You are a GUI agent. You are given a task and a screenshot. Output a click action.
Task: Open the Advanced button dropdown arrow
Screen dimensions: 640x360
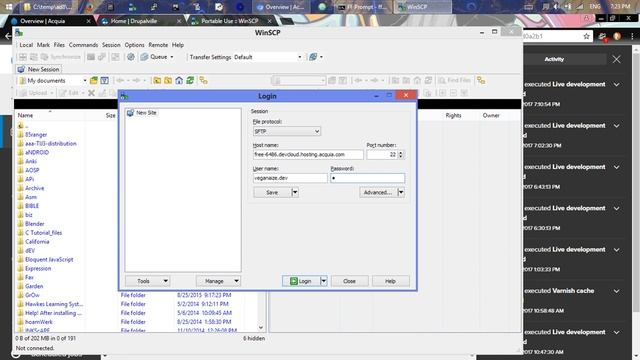coord(401,192)
